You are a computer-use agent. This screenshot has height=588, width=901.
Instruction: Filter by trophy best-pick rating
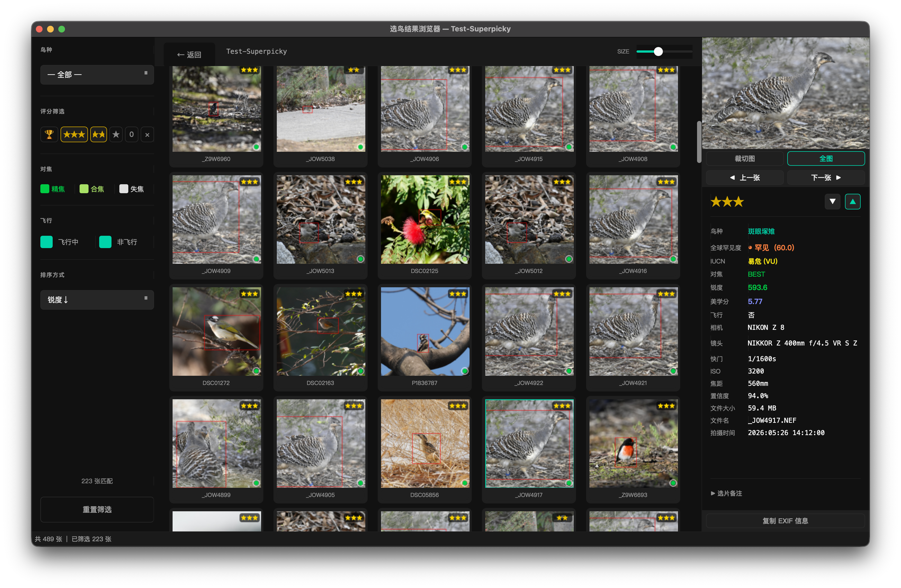pyautogui.click(x=49, y=135)
